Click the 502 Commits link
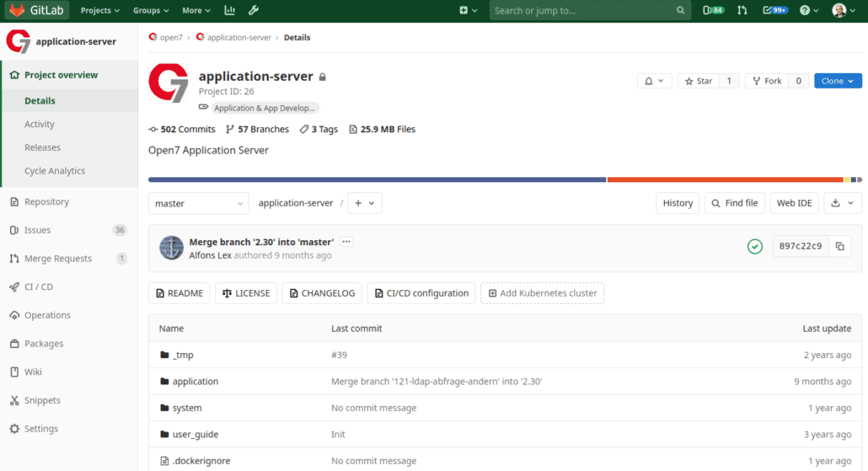 tap(182, 129)
